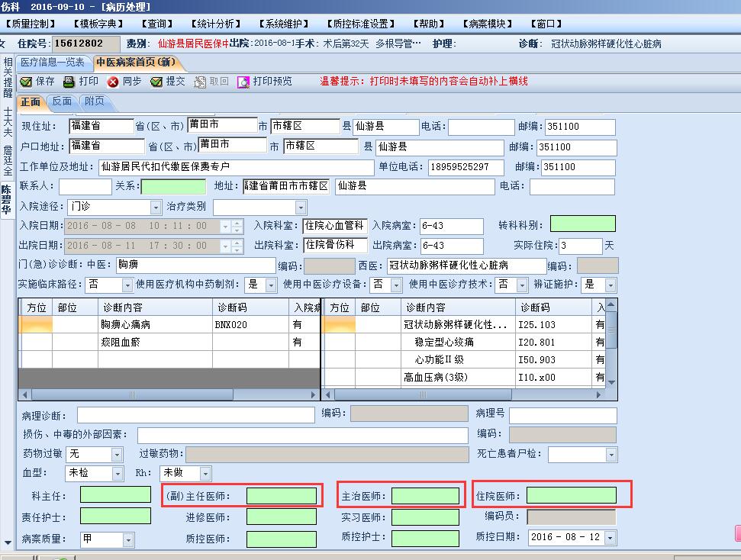Open the 系统维护 menu
The height and width of the screenshot is (560, 741).
[284, 24]
